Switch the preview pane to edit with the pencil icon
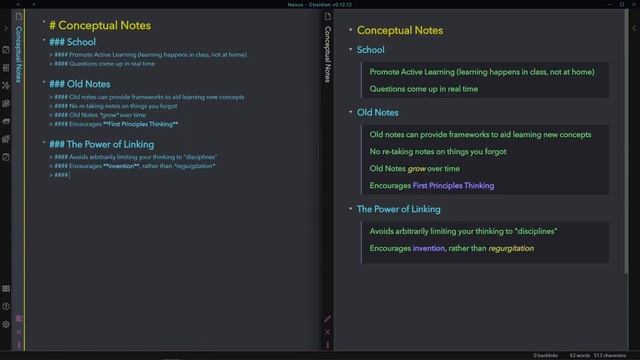 tap(327, 318)
